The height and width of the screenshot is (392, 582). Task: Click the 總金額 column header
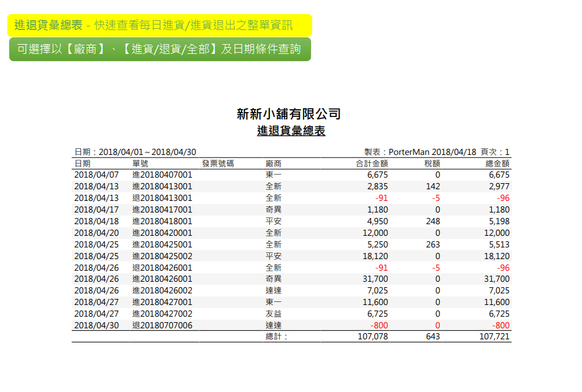pos(497,164)
